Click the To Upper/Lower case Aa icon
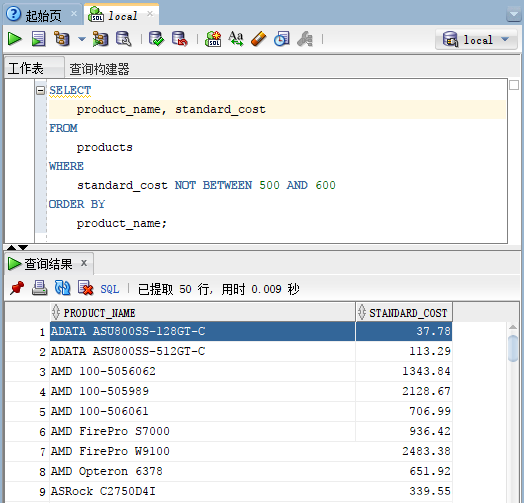Screen dimensions: 524x503 coord(236,39)
